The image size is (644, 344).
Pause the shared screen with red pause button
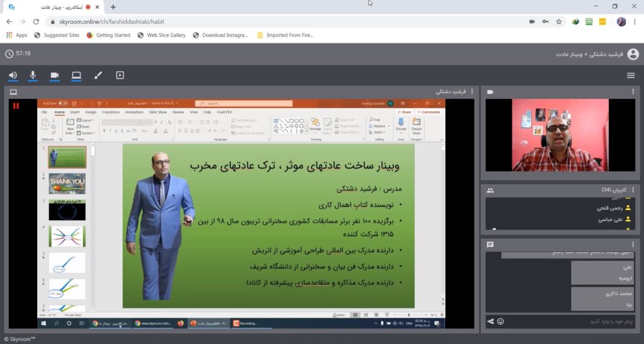pos(16,106)
